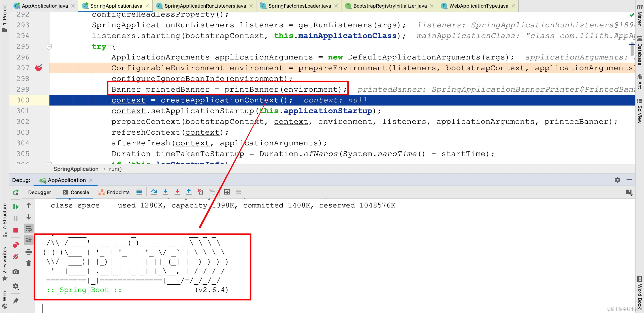
Task: Toggle Mute Breakpoints icon
Action: click(x=16, y=256)
